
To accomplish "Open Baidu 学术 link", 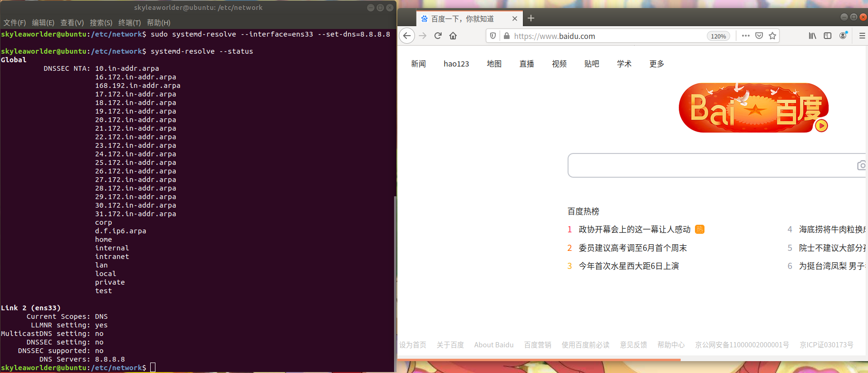I will [624, 64].
